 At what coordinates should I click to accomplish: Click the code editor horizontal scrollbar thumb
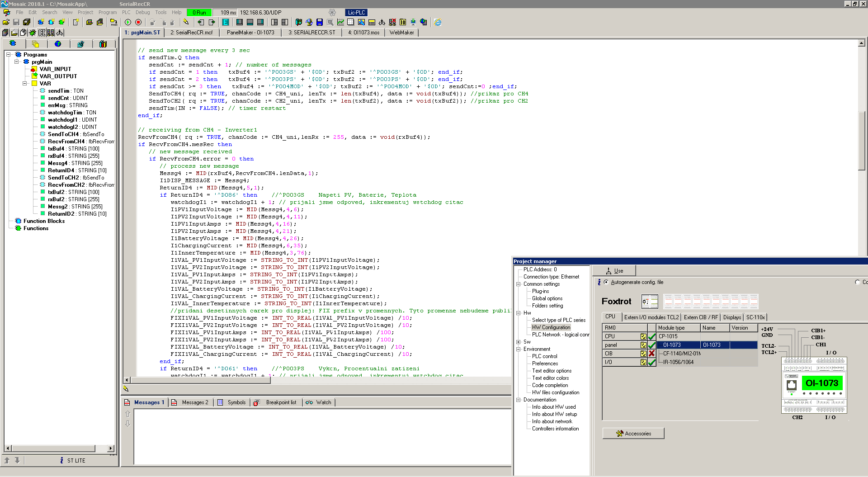click(x=200, y=380)
